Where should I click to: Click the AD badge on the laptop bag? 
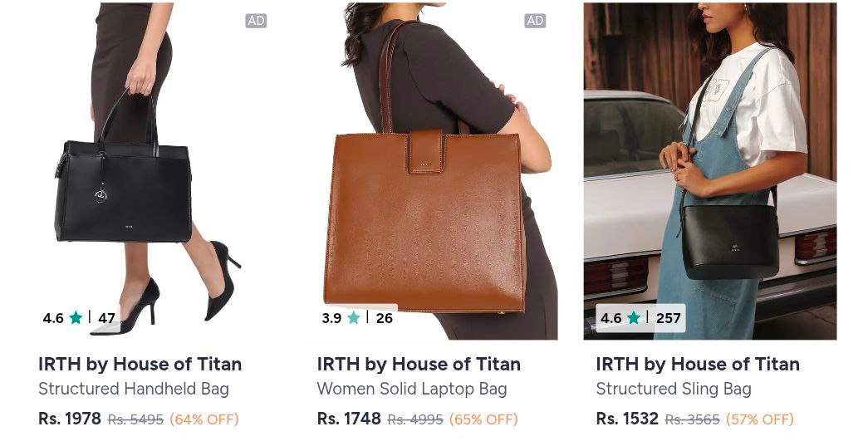click(535, 21)
